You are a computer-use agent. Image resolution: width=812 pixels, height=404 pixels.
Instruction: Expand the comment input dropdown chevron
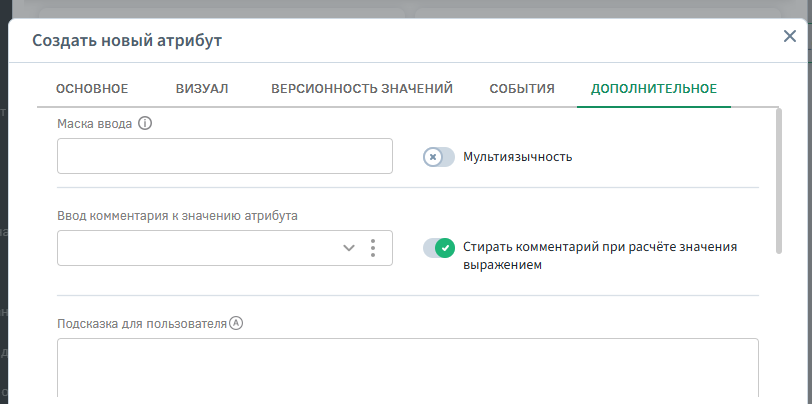coord(349,248)
